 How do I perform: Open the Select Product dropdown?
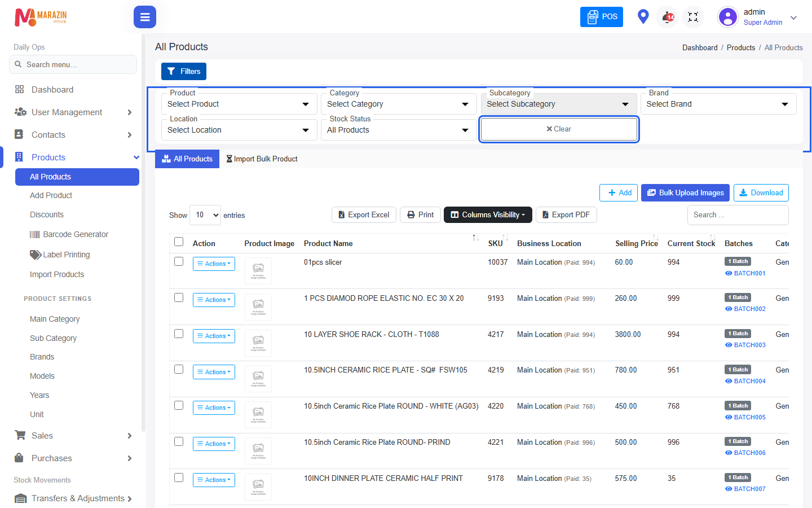coord(239,104)
